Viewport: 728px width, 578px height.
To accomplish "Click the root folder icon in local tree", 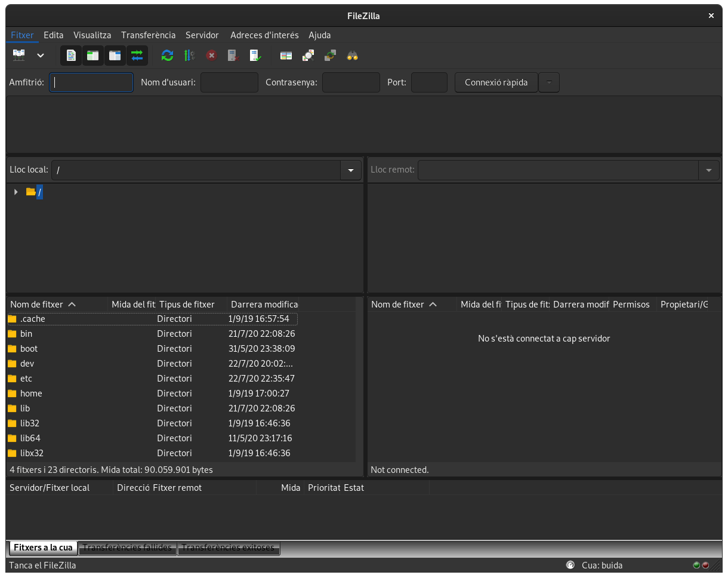I will [31, 192].
